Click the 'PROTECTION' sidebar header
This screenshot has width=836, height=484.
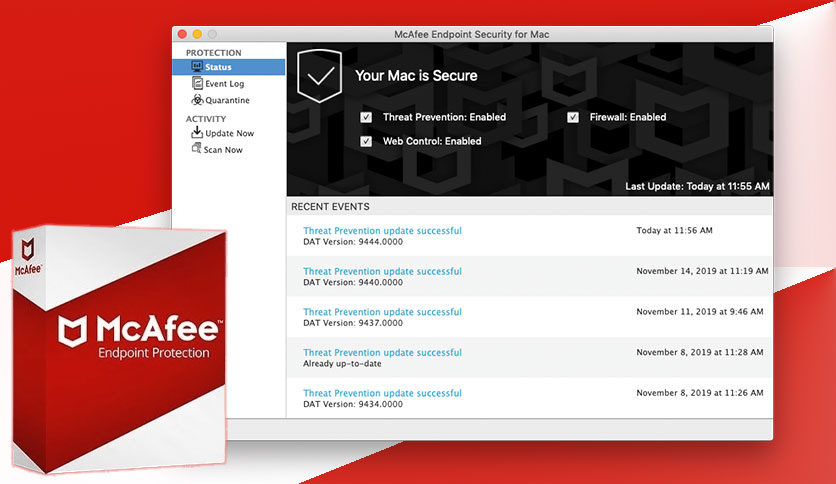pos(213,53)
